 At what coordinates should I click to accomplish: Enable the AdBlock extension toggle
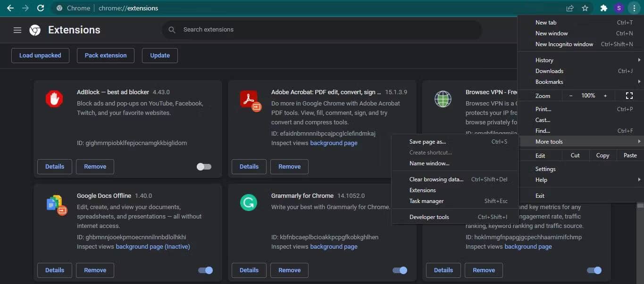[x=204, y=166]
